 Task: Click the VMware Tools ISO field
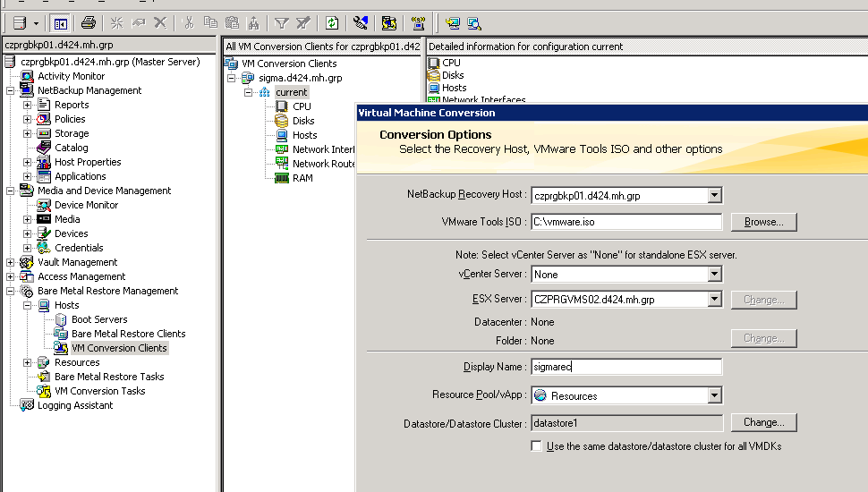(626, 222)
